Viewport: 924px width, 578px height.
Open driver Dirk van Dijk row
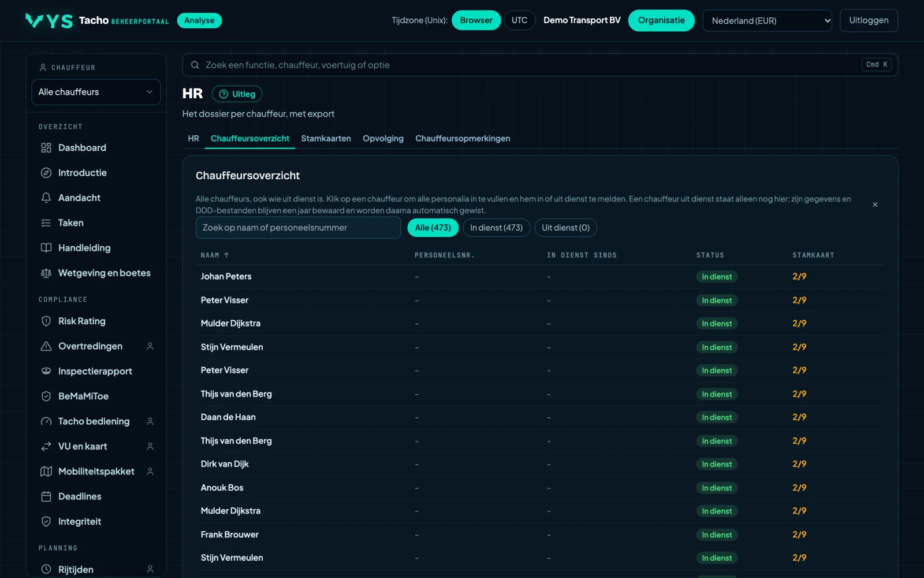540,464
